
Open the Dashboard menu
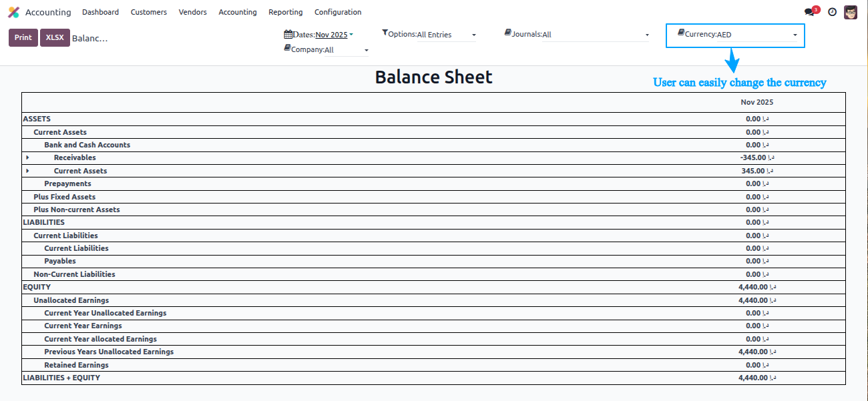point(100,12)
